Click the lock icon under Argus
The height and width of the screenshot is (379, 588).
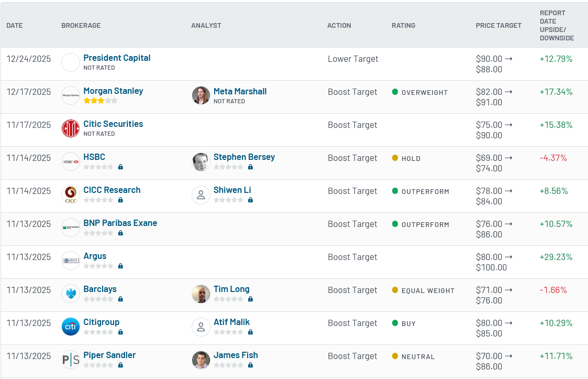[x=120, y=266]
